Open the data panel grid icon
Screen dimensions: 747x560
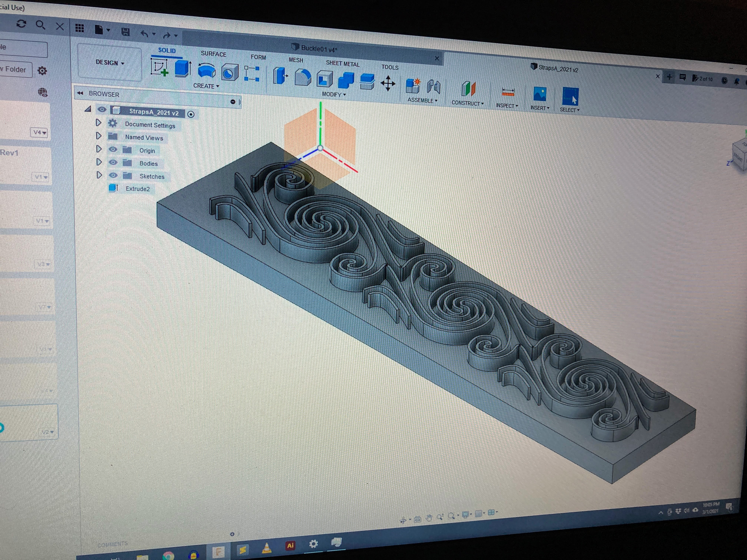tap(80, 28)
